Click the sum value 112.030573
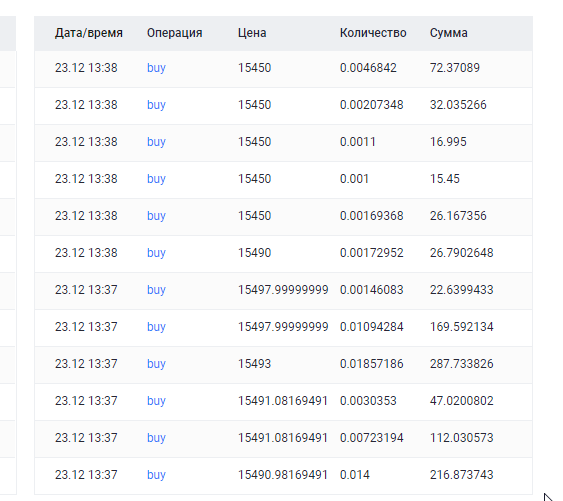 tap(462, 438)
